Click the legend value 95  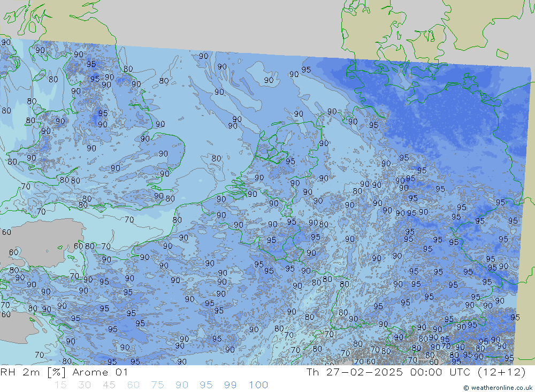206,385
